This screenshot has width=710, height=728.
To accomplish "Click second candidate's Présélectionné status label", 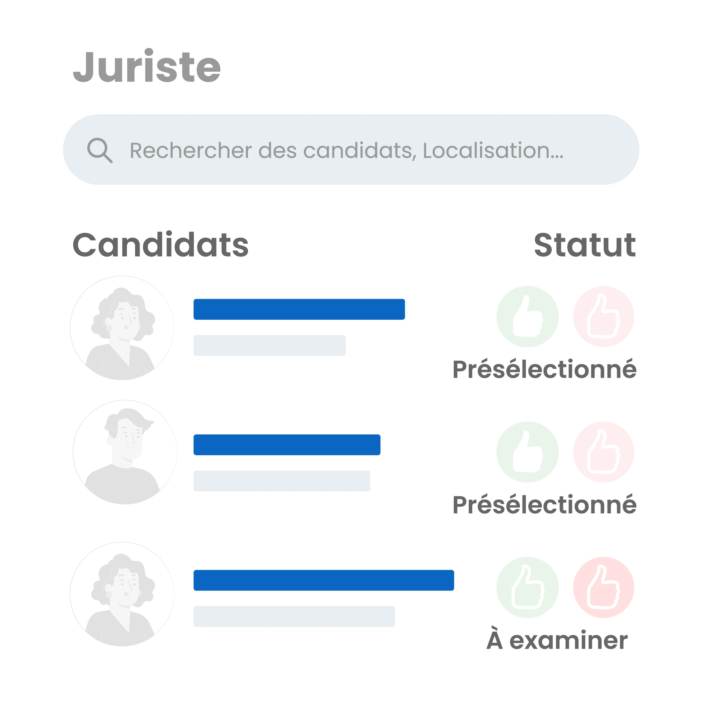I will pyautogui.click(x=544, y=505).
